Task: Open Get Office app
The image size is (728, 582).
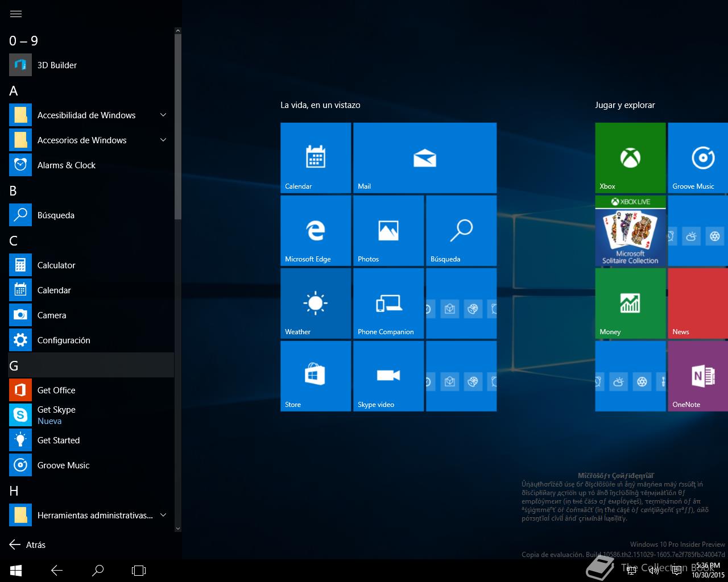Action: click(x=91, y=390)
